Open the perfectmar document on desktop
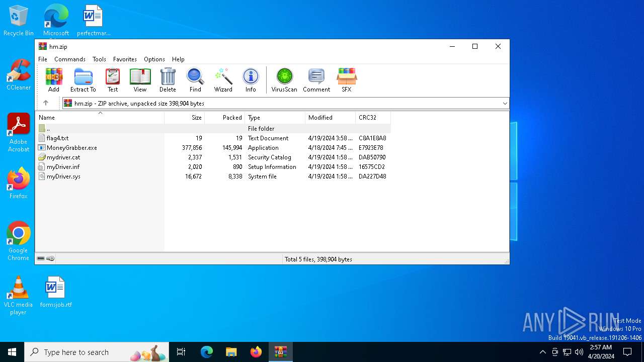The height and width of the screenshot is (362, 644). [x=94, y=21]
